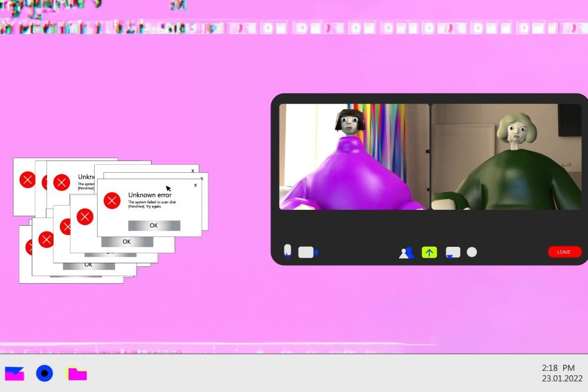The height and width of the screenshot is (392, 588).
Task: Close the frontmost Unknown error dialog with x
Action: pyautogui.click(x=195, y=185)
